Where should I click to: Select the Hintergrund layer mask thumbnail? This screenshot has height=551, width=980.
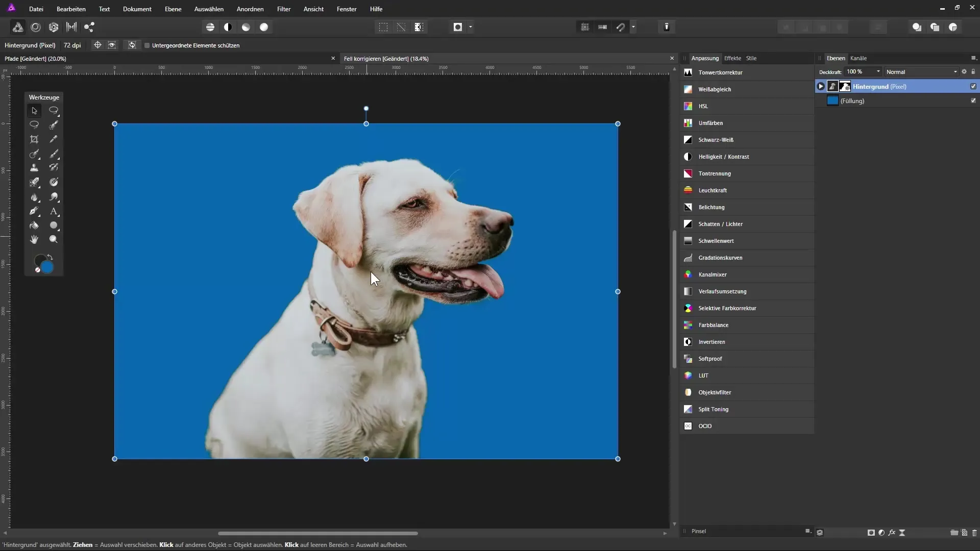click(845, 87)
